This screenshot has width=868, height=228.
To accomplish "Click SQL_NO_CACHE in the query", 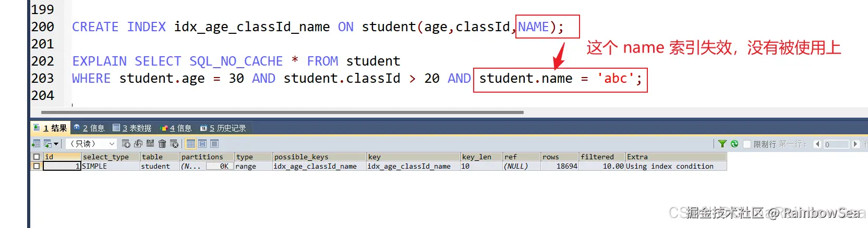I will pyautogui.click(x=236, y=61).
